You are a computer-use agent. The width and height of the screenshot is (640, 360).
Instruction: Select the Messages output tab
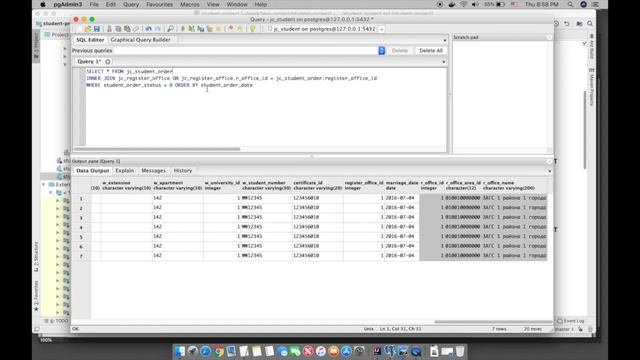tap(153, 171)
